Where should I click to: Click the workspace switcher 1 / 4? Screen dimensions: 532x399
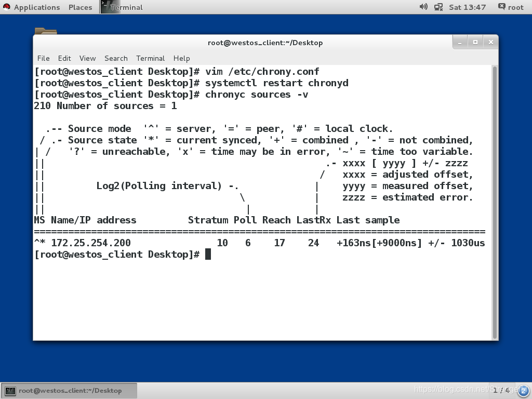(501, 391)
